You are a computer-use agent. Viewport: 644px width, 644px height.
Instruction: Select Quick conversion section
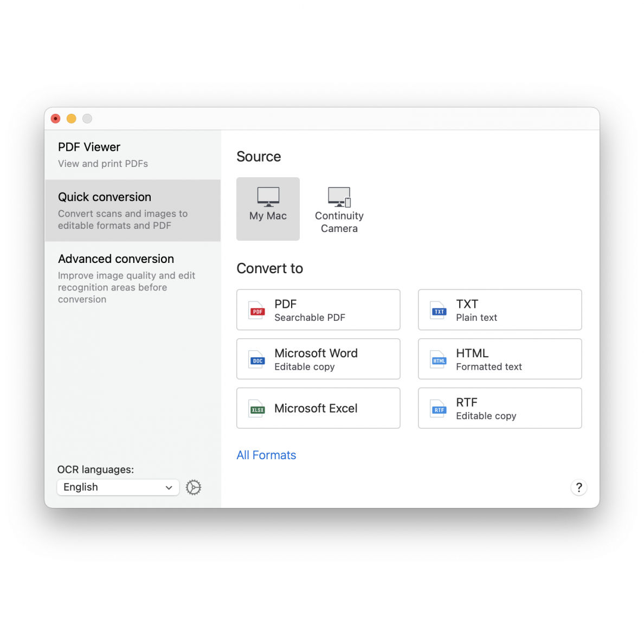133,210
